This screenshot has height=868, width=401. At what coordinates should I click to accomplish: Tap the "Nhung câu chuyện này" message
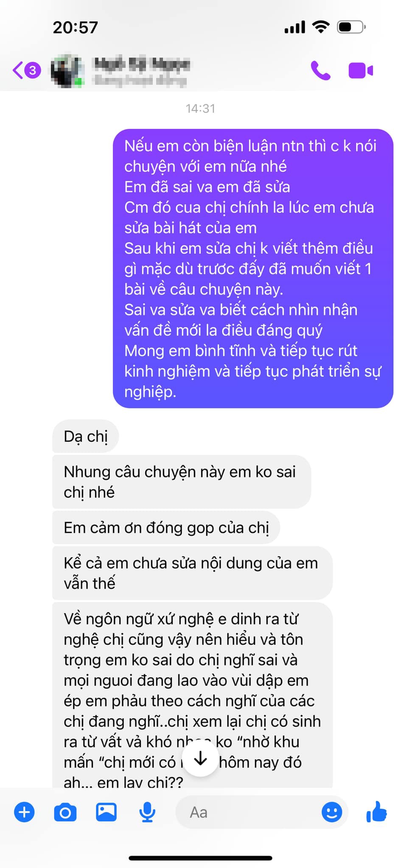click(182, 482)
